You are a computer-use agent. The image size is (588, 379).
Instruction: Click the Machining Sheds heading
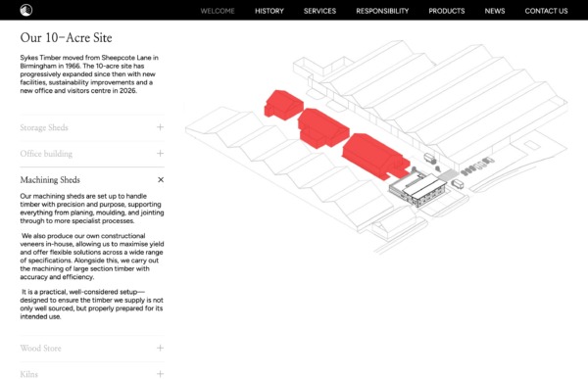pyautogui.click(x=50, y=180)
